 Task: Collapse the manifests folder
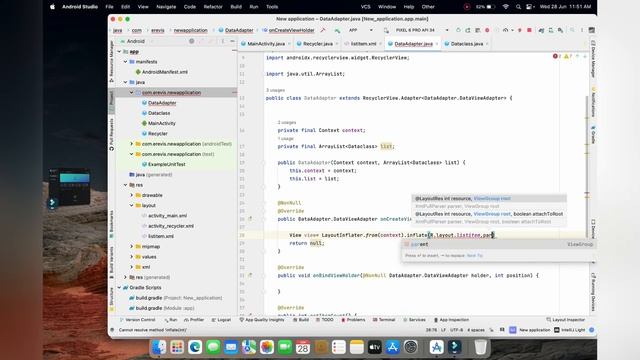click(x=126, y=62)
